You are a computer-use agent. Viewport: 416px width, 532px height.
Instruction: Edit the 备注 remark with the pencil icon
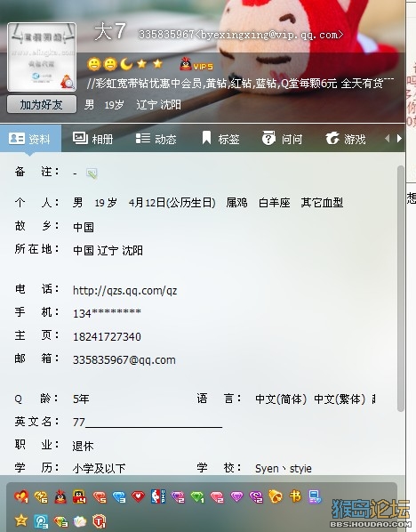[92, 173]
